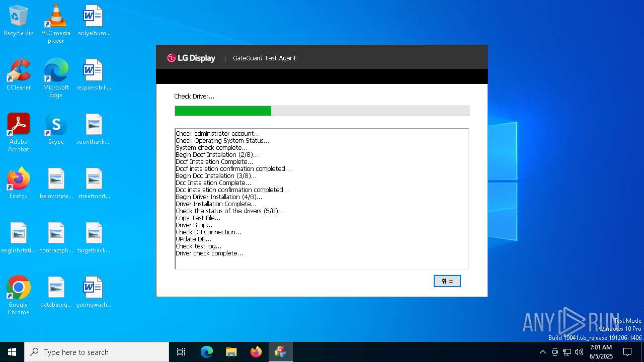Select the englishstati image file icon
Viewport: 644px width, 362px height.
(x=19, y=238)
